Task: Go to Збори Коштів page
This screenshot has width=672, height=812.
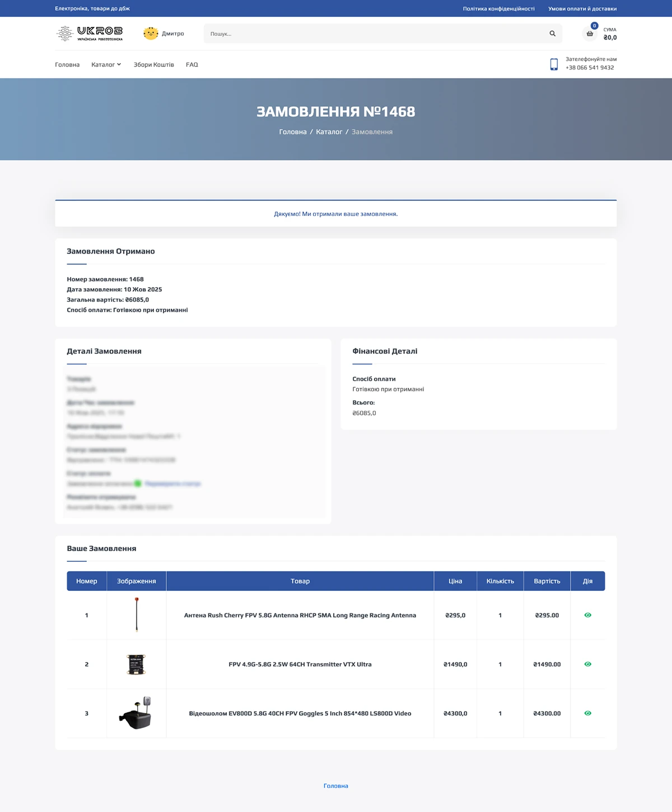Action: click(x=153, y=65)
